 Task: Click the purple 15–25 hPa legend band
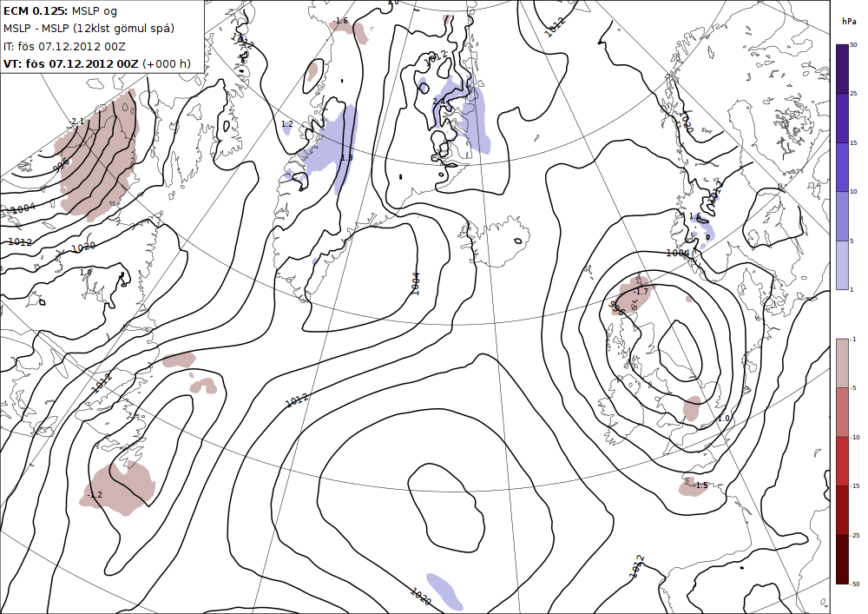[842, 118]
